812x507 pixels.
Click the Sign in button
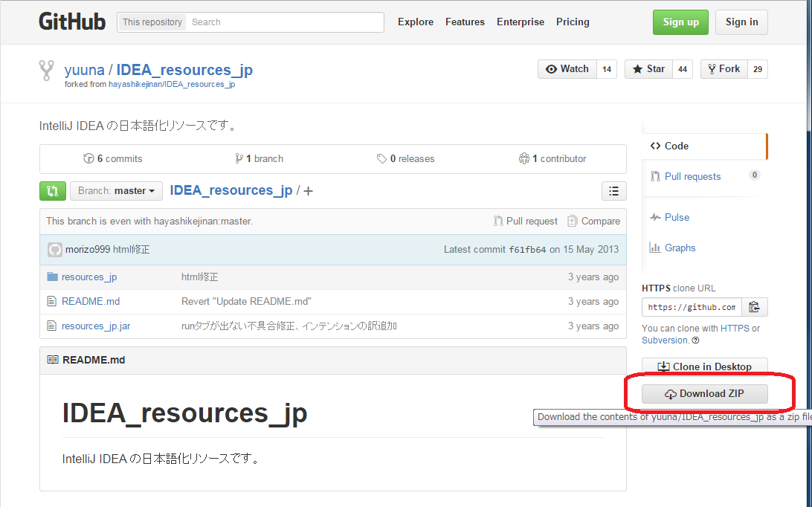tap(741, 22)
